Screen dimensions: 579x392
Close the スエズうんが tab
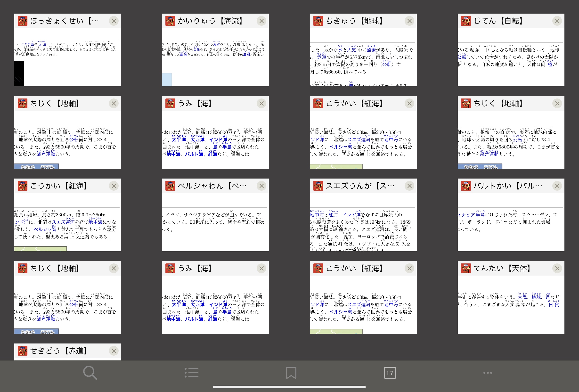(409, 186)
